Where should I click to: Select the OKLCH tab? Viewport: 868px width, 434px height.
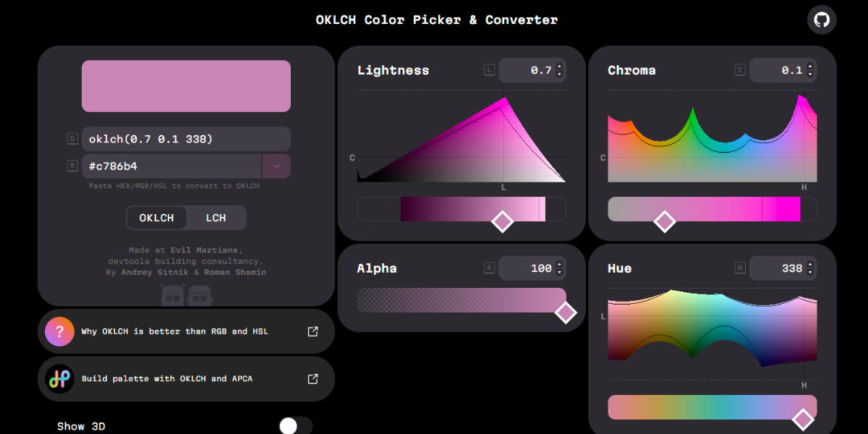pos(156,217)
